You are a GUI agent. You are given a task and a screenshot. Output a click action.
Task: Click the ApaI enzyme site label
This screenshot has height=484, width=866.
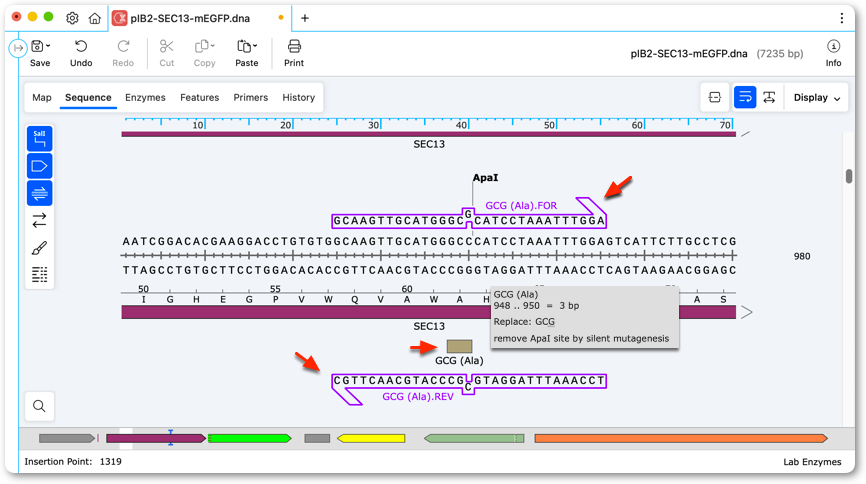485,177
